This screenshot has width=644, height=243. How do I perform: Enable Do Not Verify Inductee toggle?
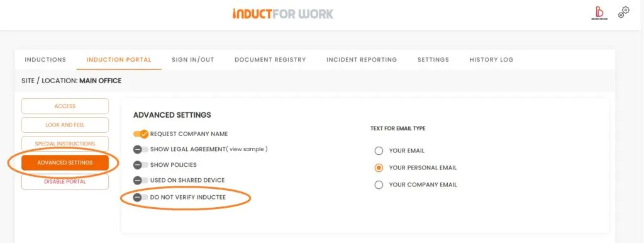point(140,198)
